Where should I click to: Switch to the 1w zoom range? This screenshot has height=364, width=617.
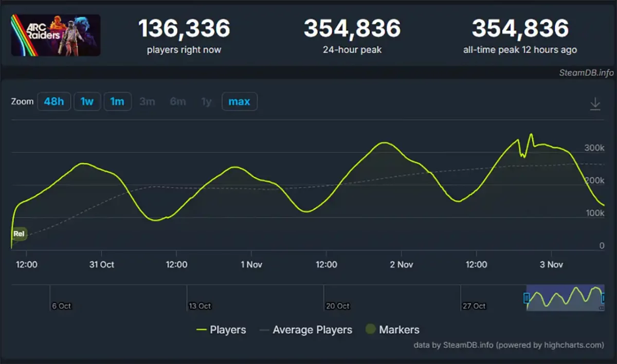click(x=87, y=101)
